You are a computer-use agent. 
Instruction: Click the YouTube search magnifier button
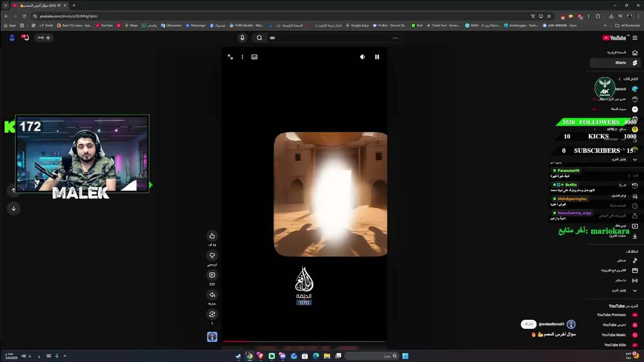(259, 38)
